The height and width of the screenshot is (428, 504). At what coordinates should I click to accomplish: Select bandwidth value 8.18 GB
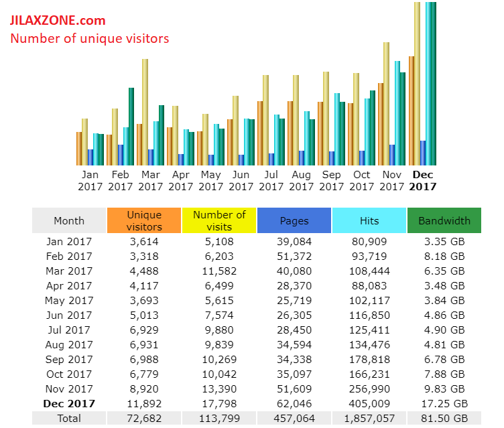(444, 257)
